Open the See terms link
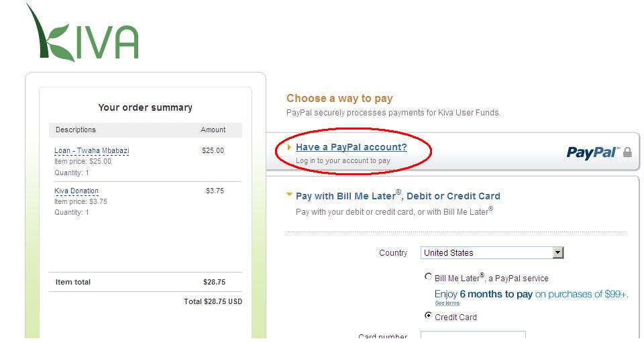This screenshot has width=644, height=343. tap(447, 303)
